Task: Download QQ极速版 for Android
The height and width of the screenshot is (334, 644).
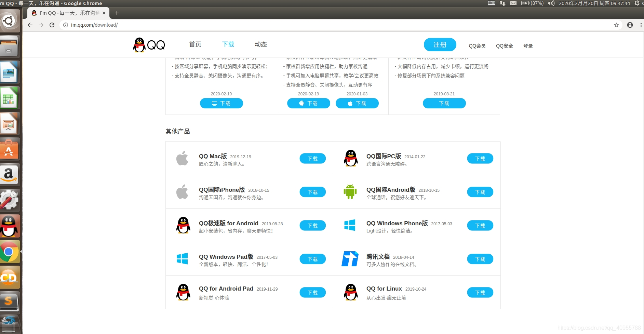Action: click(x=313, y=226)
